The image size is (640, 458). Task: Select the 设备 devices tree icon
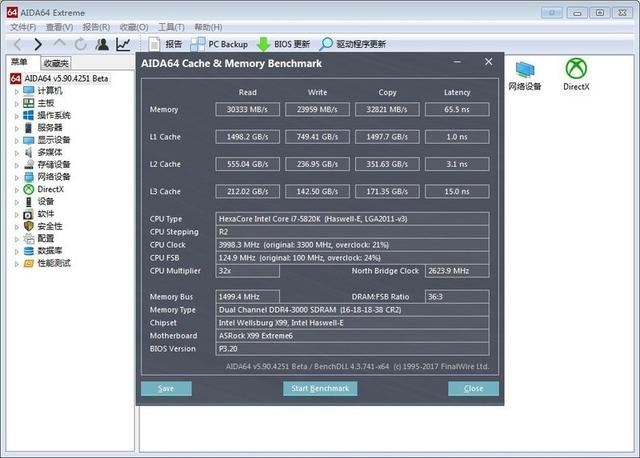[x=29, y=202]
